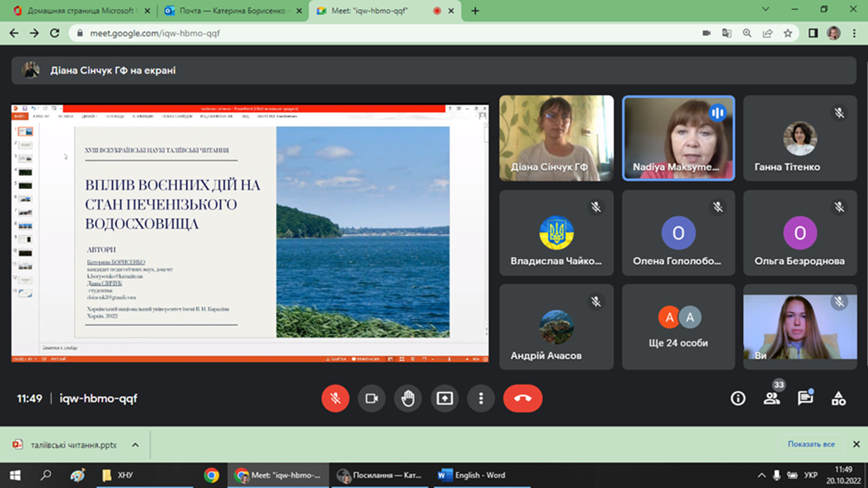Select Nadiya Maksyme... video tile
This screenshot has height=488, width=868.
(678, 138)
